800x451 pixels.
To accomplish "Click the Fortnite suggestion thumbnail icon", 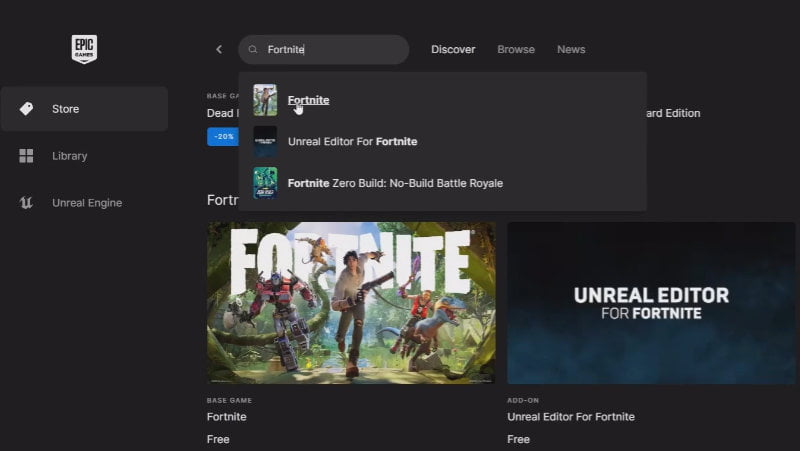I will 265,100.
